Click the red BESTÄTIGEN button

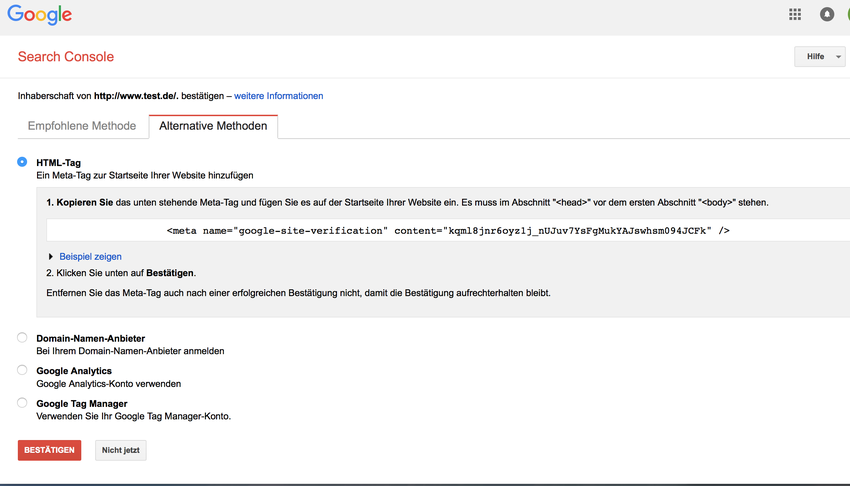coord(49,450)
